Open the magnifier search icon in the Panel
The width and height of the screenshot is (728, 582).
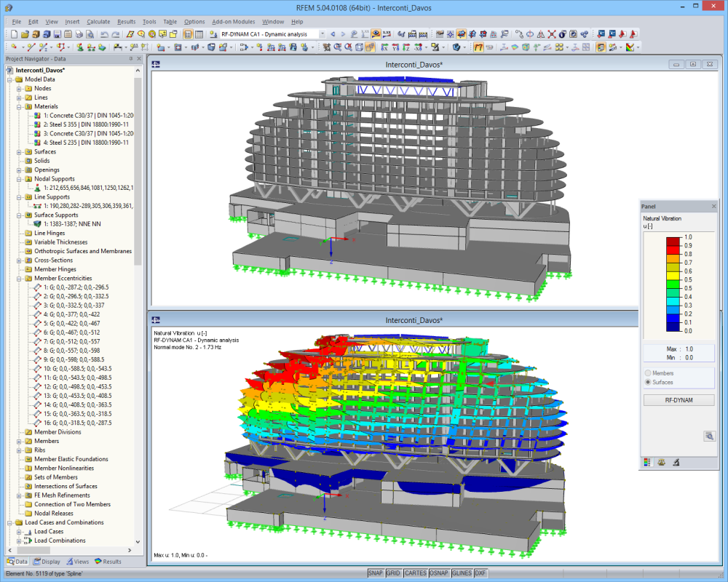[711, 434]
